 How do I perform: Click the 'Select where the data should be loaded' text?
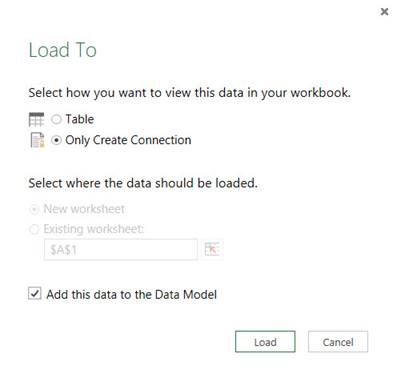pyautogui.click(x=143, y=183)
